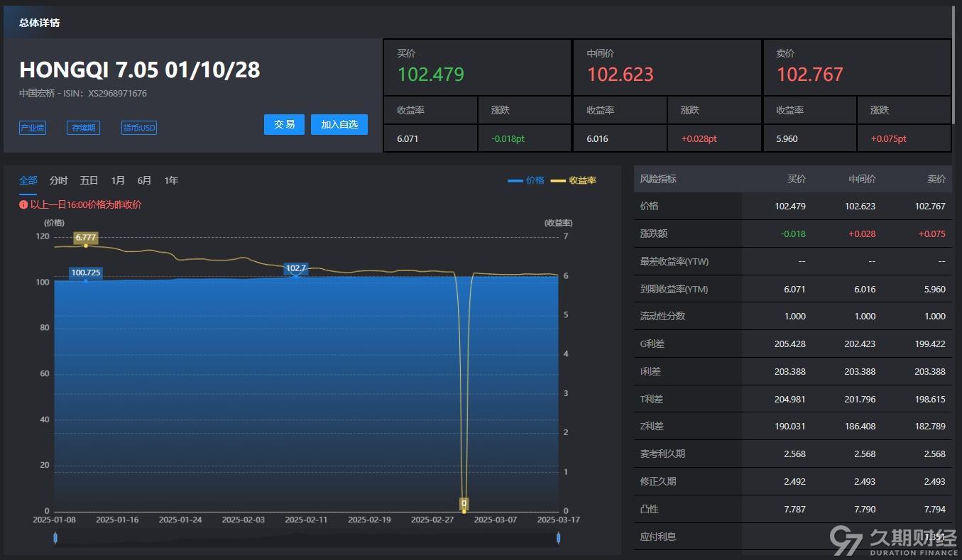Screen dimensions: 962x560
Task: Click the Z利差 row label
Action: coord(651,426)
